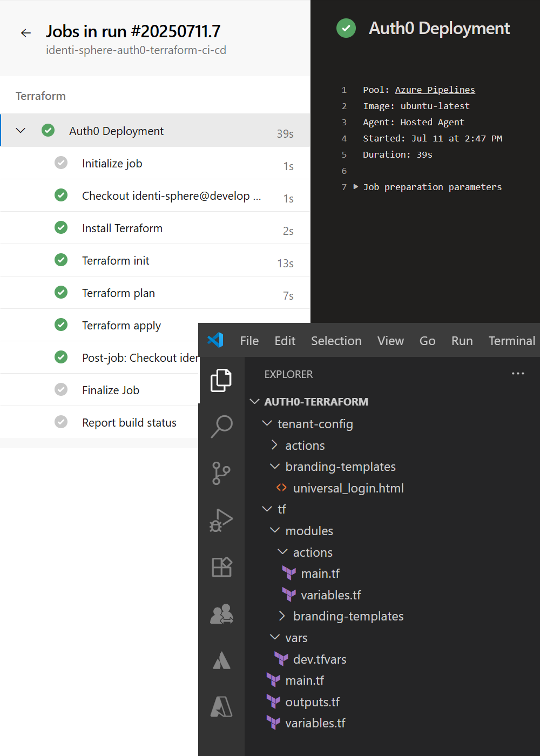
Task: Open the Extensions view icon
Action: [x=221, y=567]
